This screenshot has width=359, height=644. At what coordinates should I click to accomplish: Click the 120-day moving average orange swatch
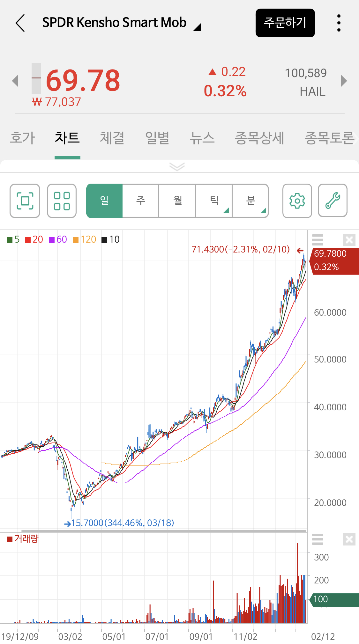click(x=76, y=240)
